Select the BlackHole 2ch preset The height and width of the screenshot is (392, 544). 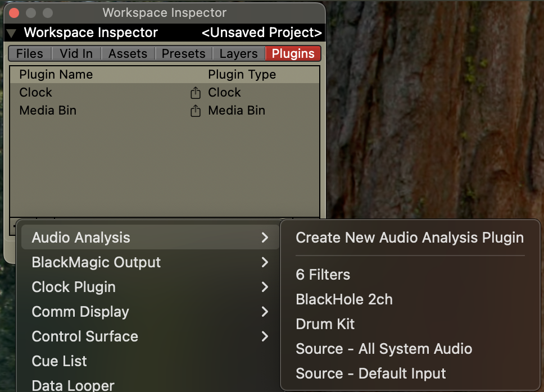click(410, 299)
